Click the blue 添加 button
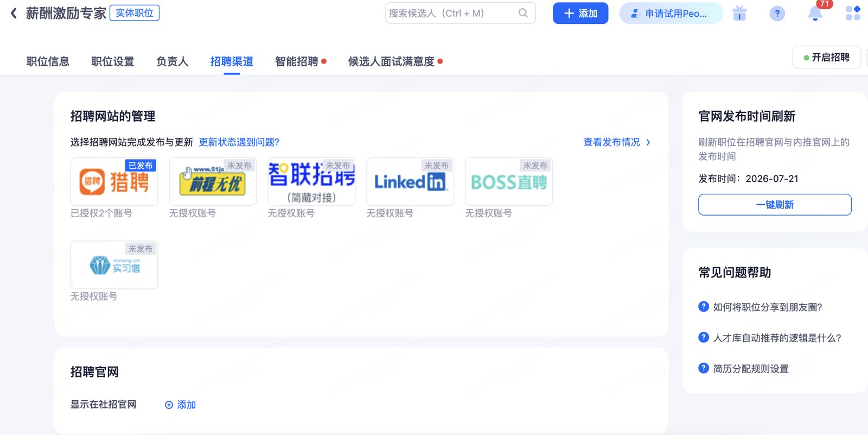Image resolution: width=868 pixels, height=435 pixels. tap(580, 13)
